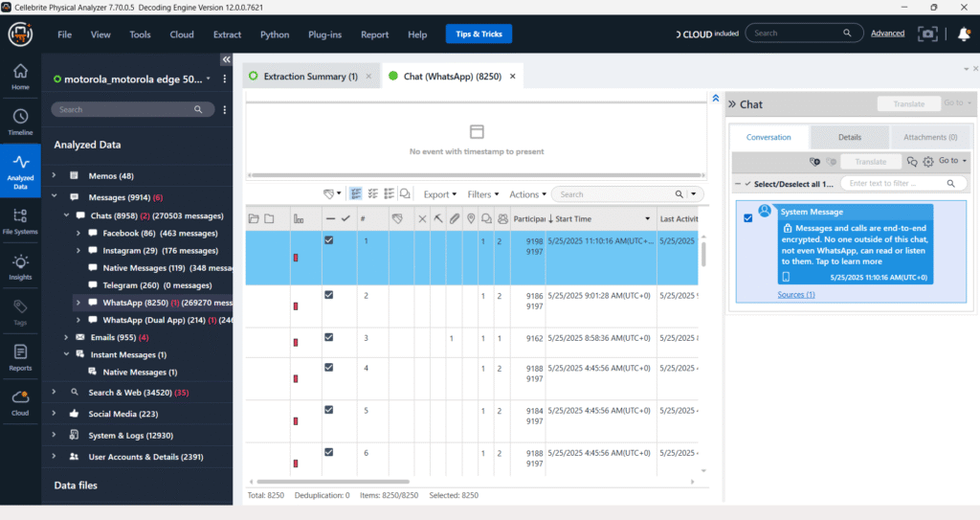The image size is (980, 520).
Task: Click the deleted X column header
Action: [422, 219]
